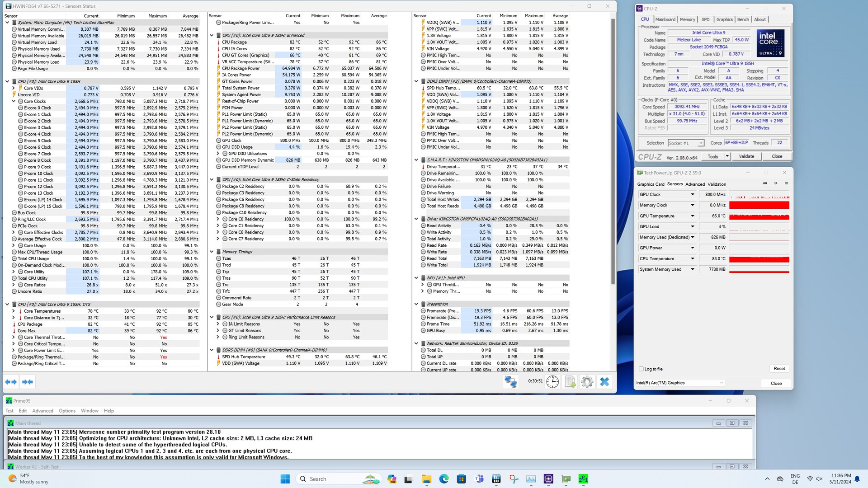The width and height of the screenshot is (868, 488).
Task: Click GPU-Z screenshot camera icon
Action: [x=765, y=183]
